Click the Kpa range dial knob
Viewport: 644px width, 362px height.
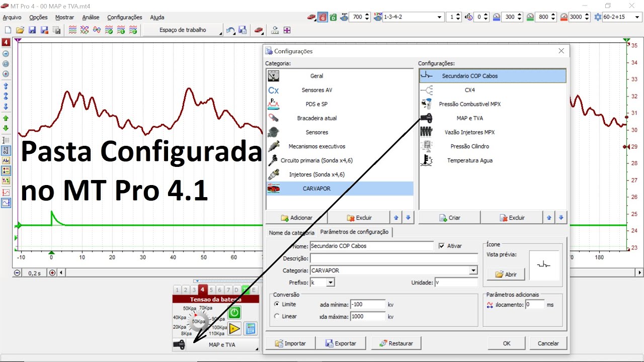tap(198, 320)
